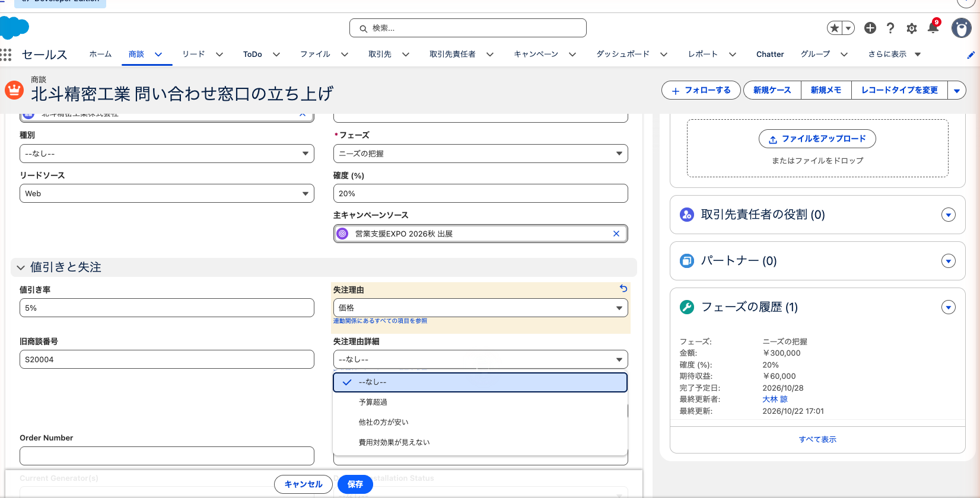Select 予算超過 from the list
980x498 pixels.
480,402
